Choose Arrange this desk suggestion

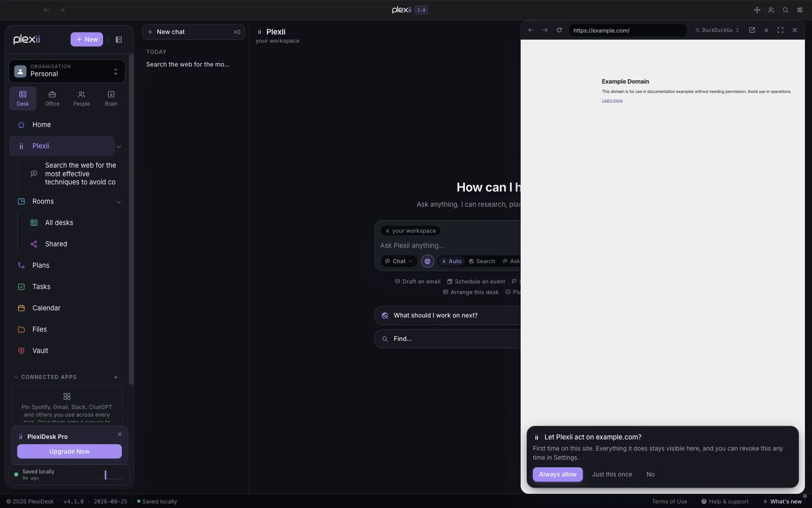[x=471, y=293]
